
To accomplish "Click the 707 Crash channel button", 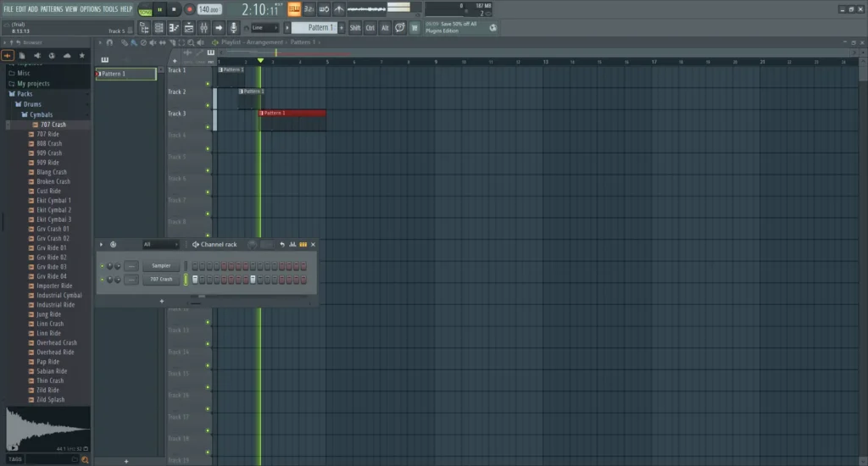I will click(x=161, y=280).
